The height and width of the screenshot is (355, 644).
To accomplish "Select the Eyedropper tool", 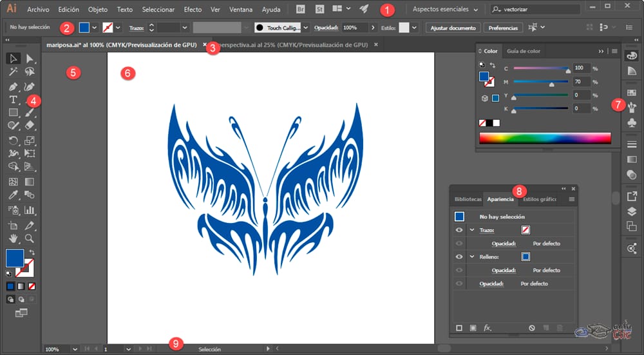I will (13, 195).
